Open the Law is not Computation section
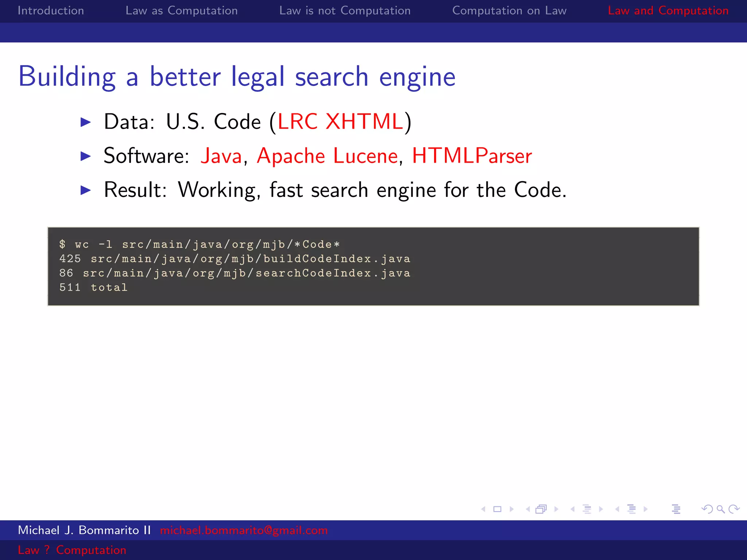 (x=345, y=11)
